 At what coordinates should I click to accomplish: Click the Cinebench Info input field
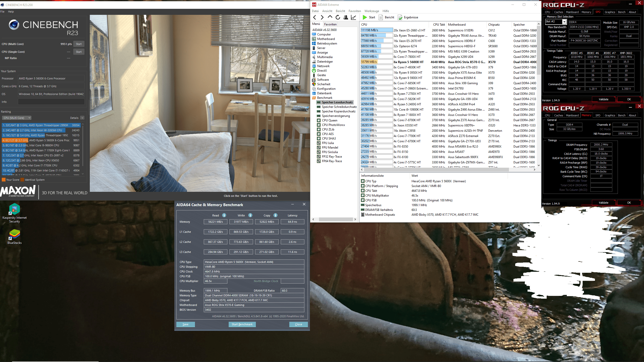point(51,102)
